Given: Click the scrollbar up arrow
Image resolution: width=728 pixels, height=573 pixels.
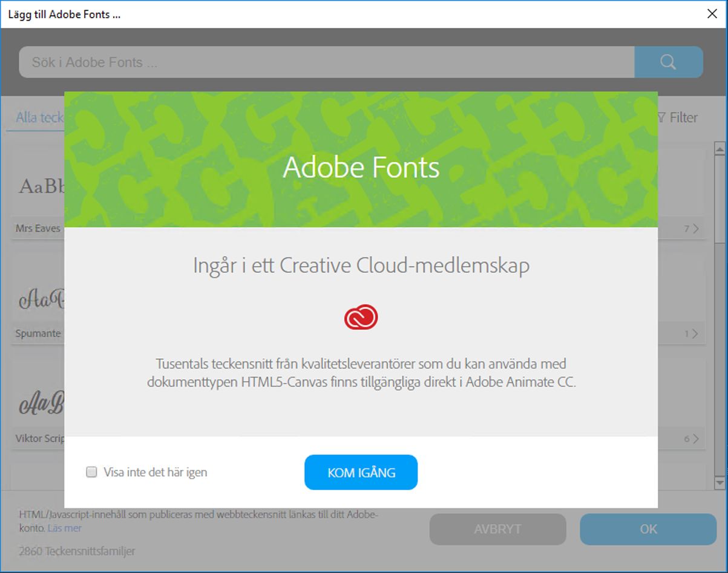Looking at the screenshot, I should click(720, 147).
